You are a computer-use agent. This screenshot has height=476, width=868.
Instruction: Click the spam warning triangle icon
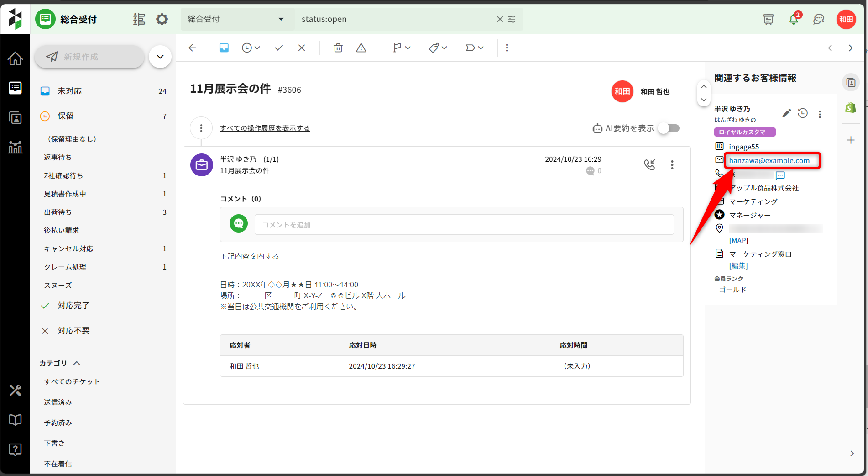coord(361,48)
